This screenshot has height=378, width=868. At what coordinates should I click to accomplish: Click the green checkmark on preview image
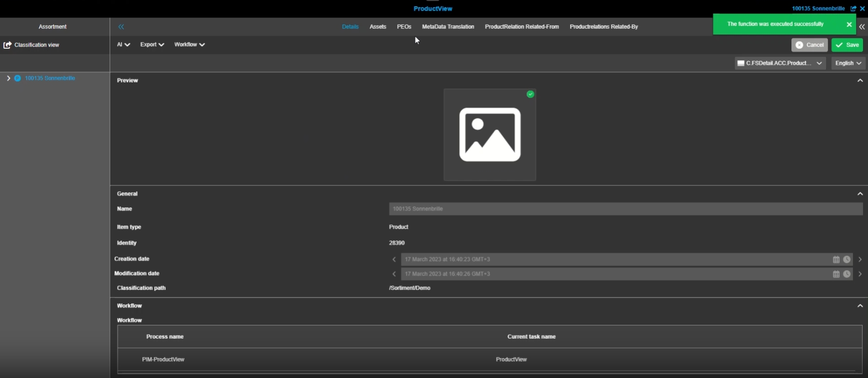(x=530, y=94)
